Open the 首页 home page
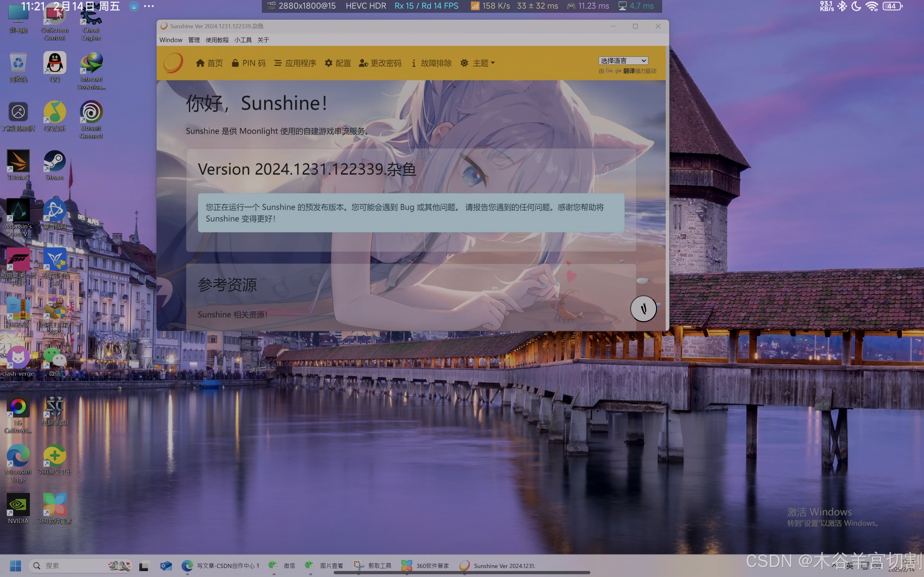 [x=209, y=63]
